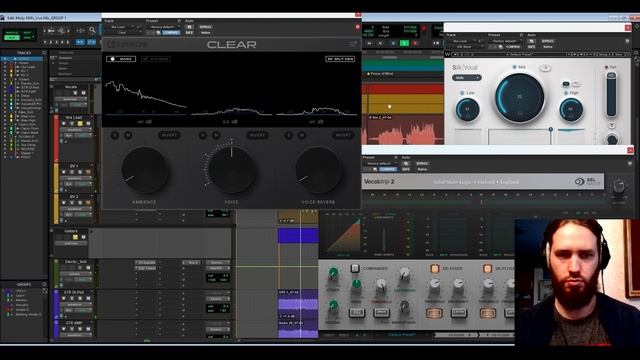Click Invert for the Voice band
Image resolution: width=640 pixels, height=360 pixels.
(x=257, y=135)
